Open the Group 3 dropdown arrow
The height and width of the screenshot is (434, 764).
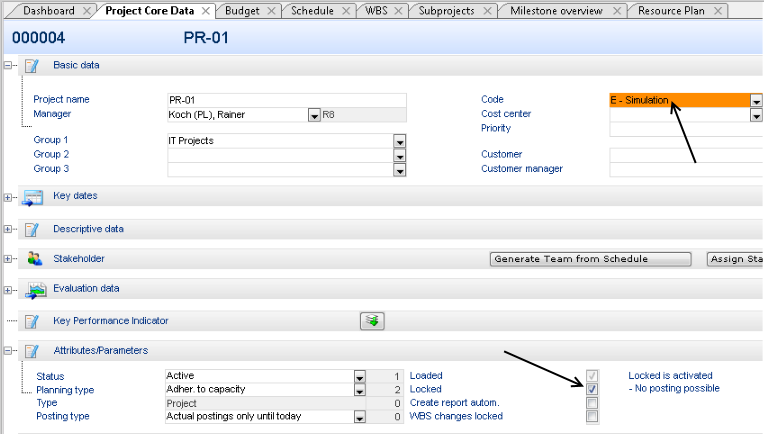(x=400, y=170)
